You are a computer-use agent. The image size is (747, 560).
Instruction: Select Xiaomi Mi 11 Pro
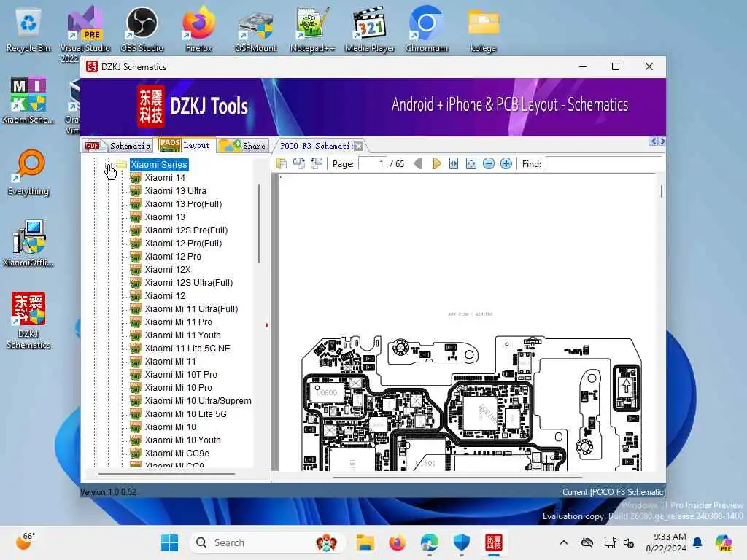179,322
